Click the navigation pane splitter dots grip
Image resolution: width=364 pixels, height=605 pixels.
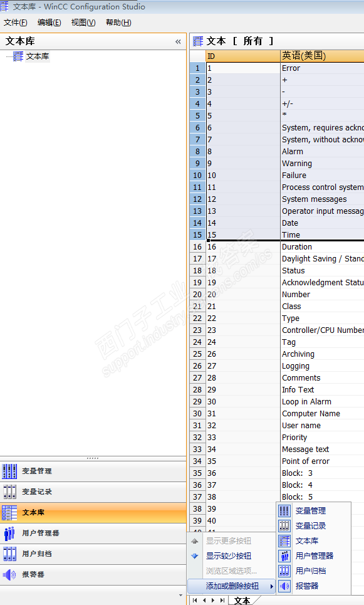[93, 458]
